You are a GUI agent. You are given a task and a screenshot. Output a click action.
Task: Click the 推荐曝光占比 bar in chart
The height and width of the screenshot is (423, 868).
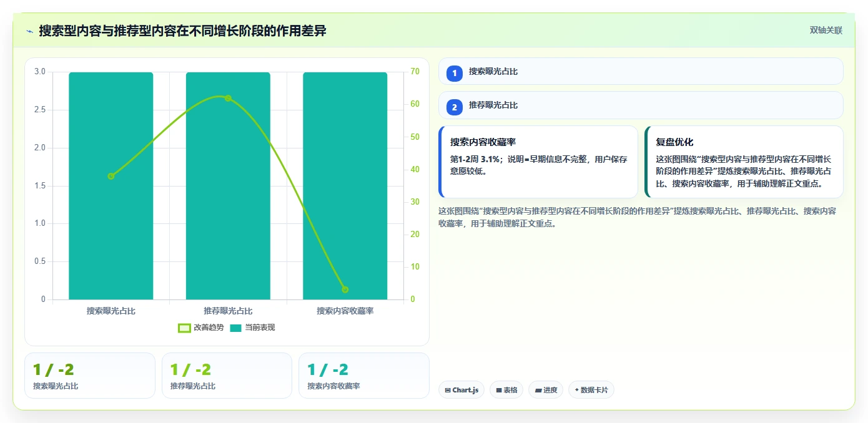(x=228, y=186)
